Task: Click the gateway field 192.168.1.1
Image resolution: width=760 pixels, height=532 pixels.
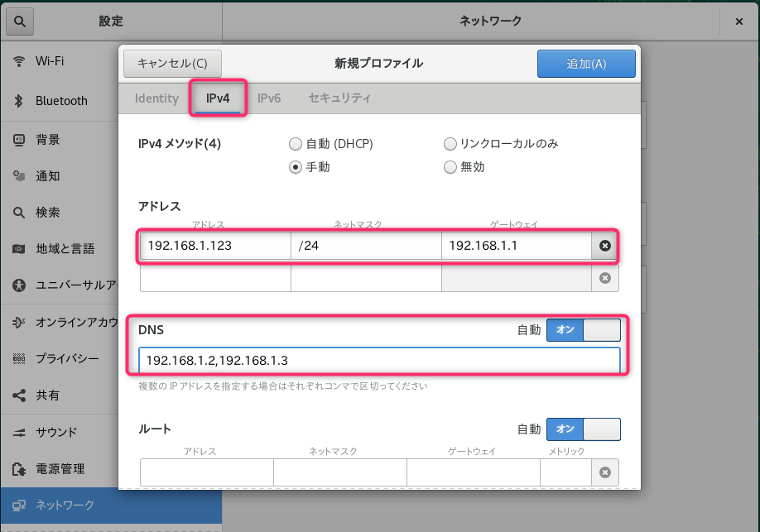Action: 517,246
